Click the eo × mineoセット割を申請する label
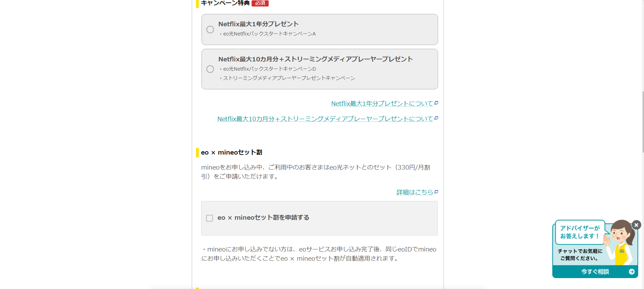The width and height of the screenshot is (644, 289). (x=263, y=218)
